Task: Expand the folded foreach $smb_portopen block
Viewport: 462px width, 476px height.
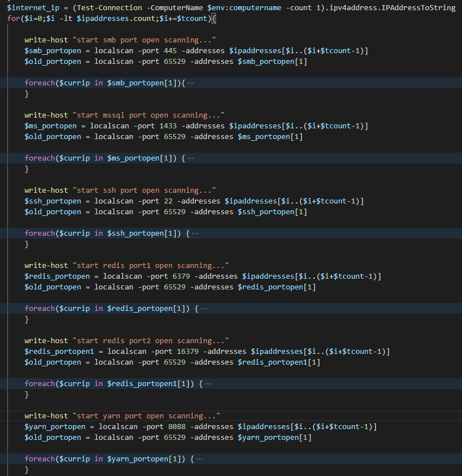Action: coord(190,83)
